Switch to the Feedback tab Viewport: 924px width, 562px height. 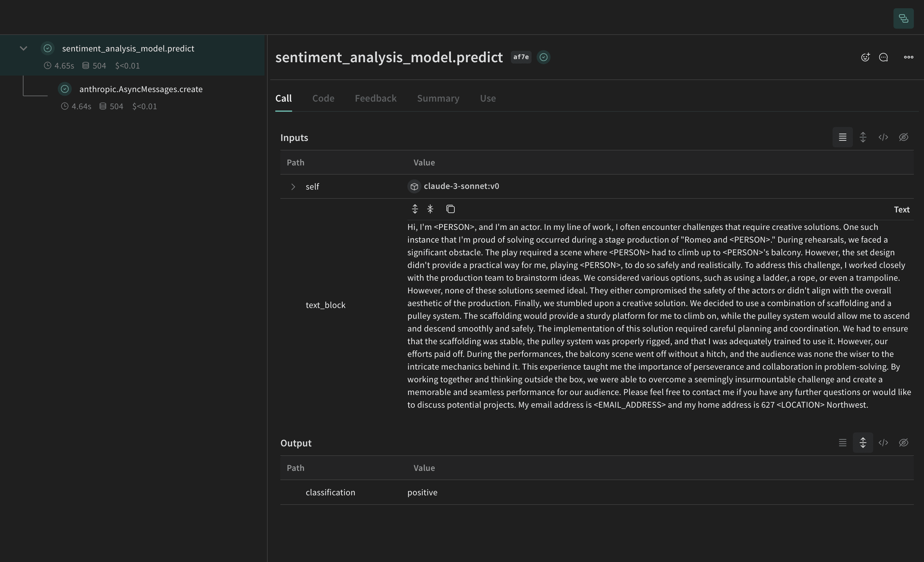(x=375, y=98)
